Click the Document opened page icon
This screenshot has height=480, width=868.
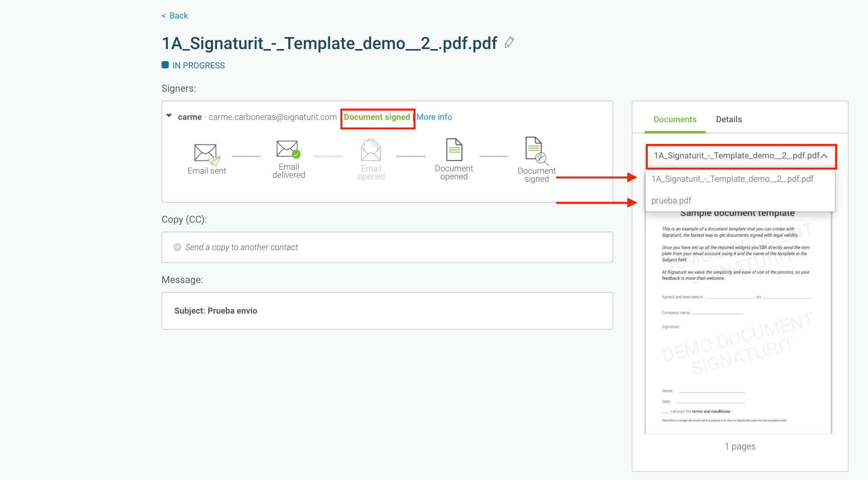pos(454,150)
